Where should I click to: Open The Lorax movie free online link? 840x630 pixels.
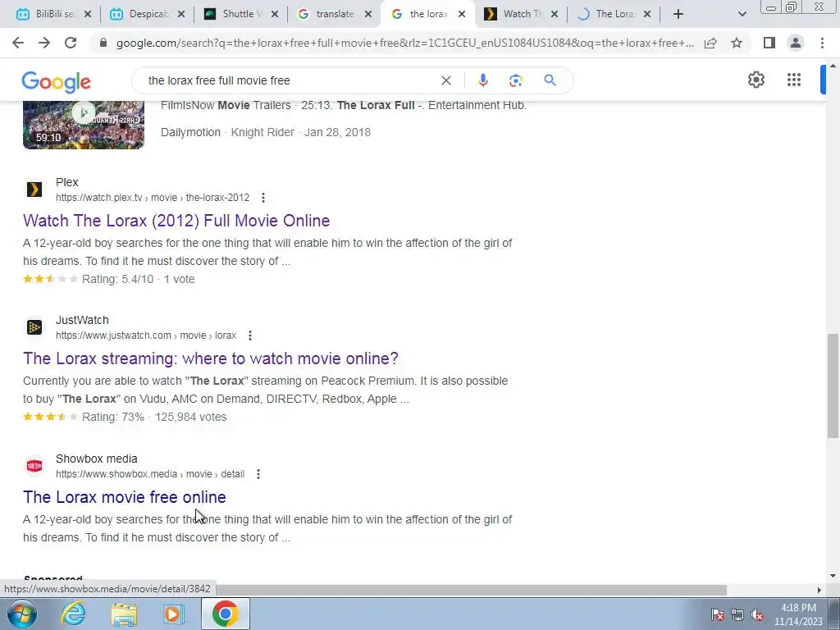[125, 497]
